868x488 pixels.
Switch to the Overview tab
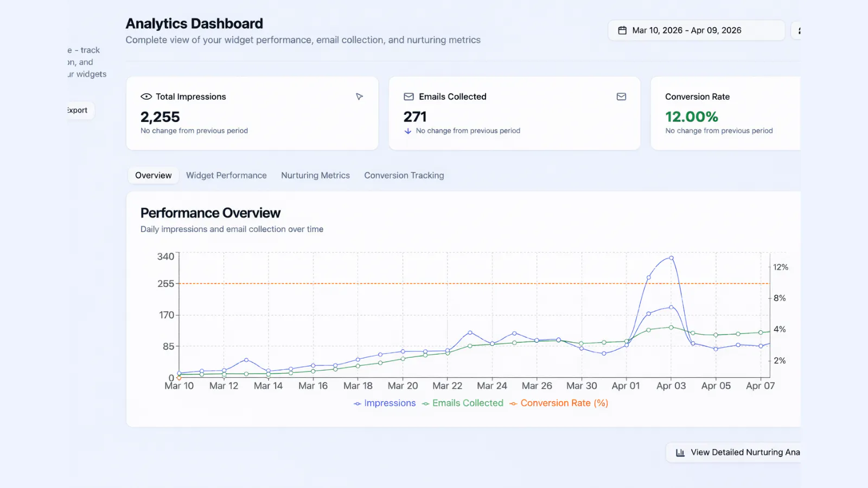tap(153, 175)
